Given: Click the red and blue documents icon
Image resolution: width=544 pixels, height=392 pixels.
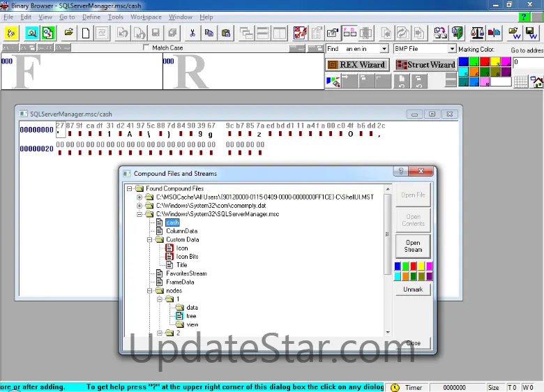Looking at the screenshot, I should (x=494, y=33).
